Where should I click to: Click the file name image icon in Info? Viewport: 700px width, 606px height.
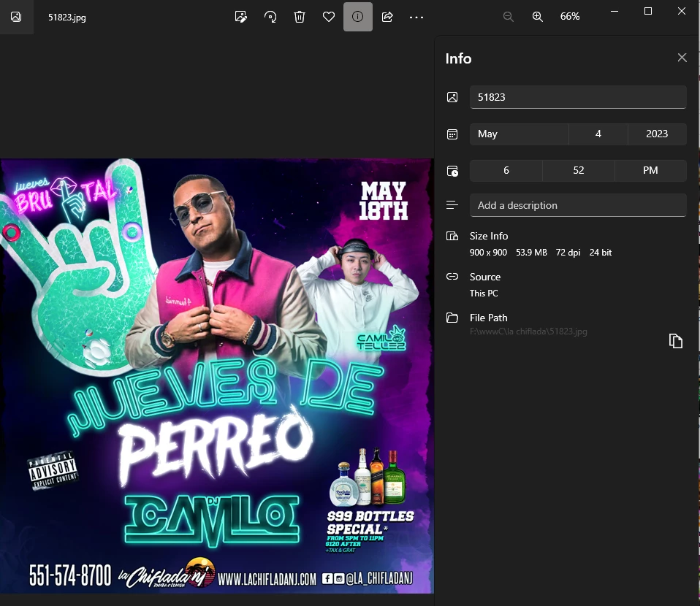[x=452, y=97]
